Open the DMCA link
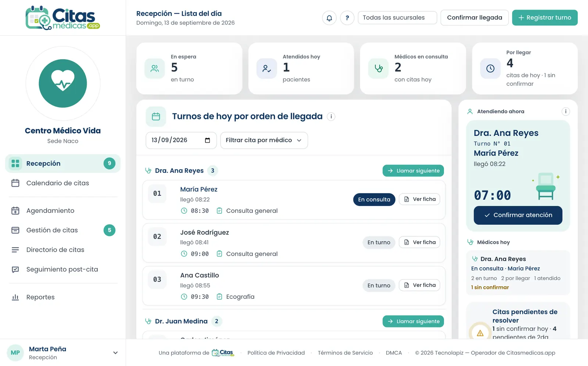 [394, 353]
